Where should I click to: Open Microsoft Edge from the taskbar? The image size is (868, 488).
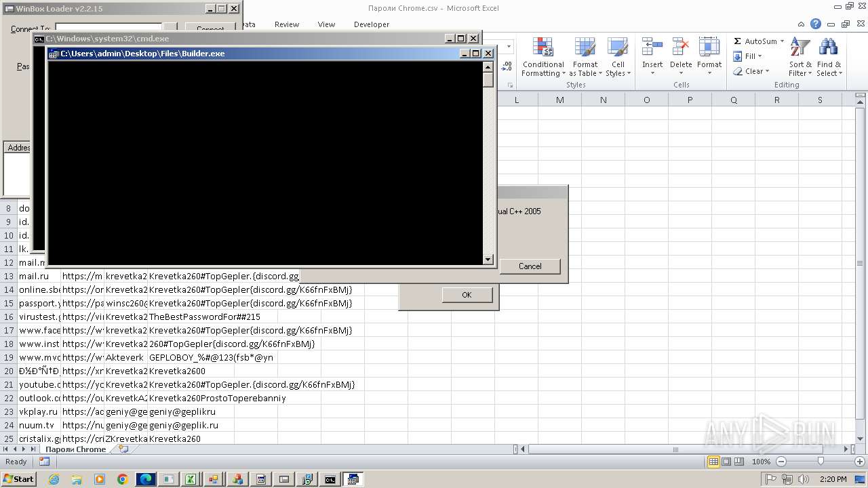[x=146, y=479]
